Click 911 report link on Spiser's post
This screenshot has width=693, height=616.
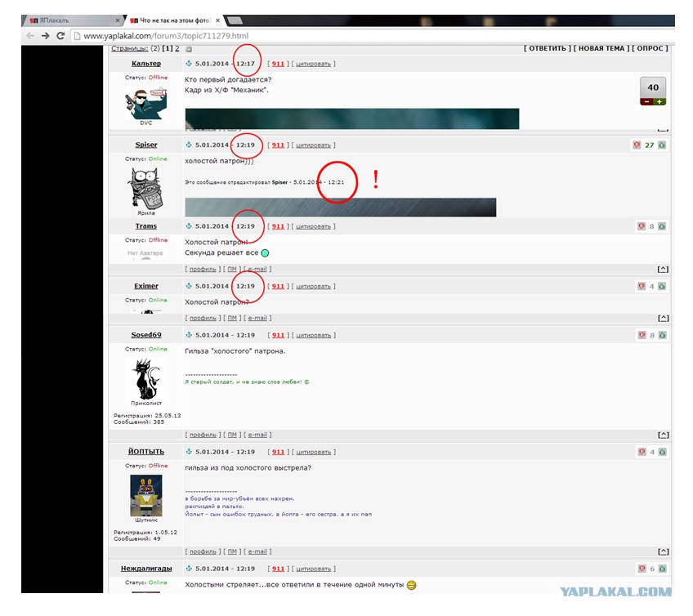coord(278,145)
